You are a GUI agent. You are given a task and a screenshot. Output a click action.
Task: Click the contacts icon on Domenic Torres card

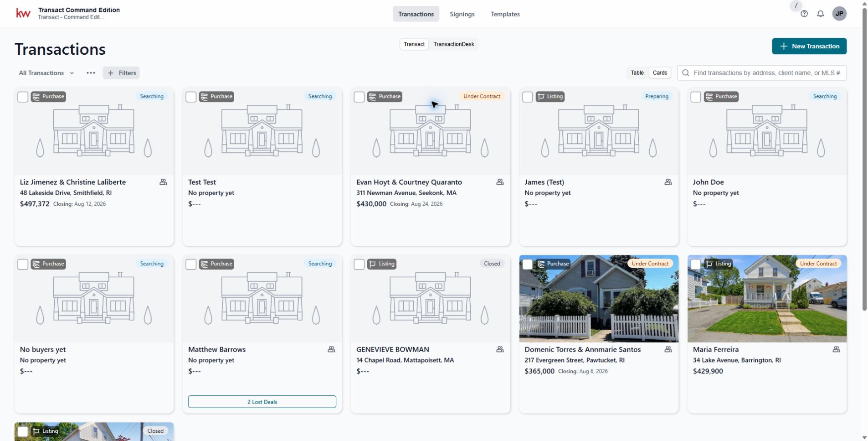(x=668, y=349)
